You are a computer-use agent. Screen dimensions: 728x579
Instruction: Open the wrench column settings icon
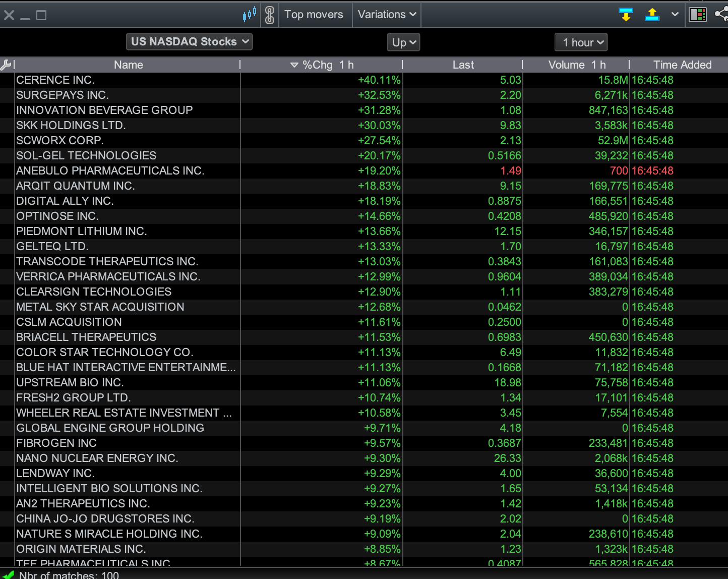7,65
